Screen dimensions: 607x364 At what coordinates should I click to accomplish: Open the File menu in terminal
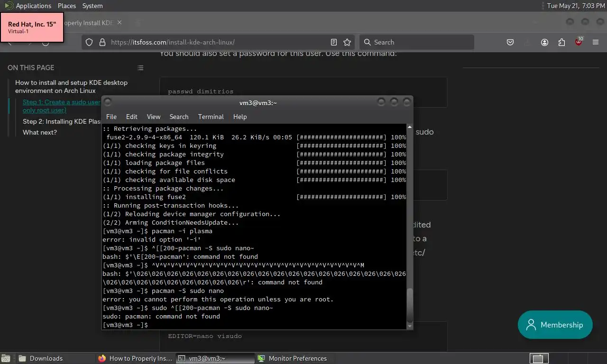click(x=111, y=117)
